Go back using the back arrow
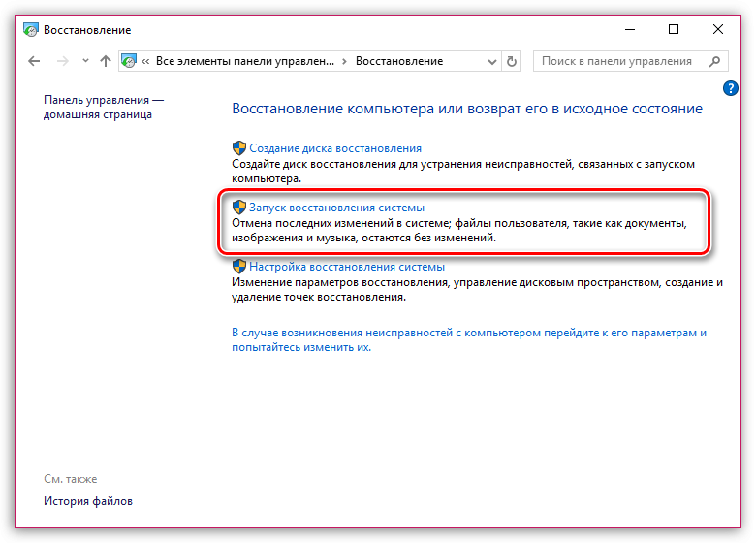756x543 pixels. coord(35,61)
